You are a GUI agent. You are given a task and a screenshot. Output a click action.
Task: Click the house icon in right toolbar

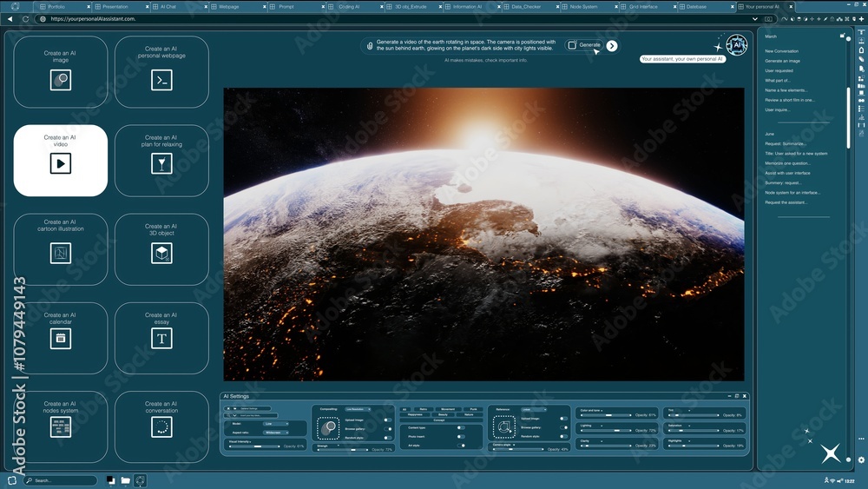(861, 50)
